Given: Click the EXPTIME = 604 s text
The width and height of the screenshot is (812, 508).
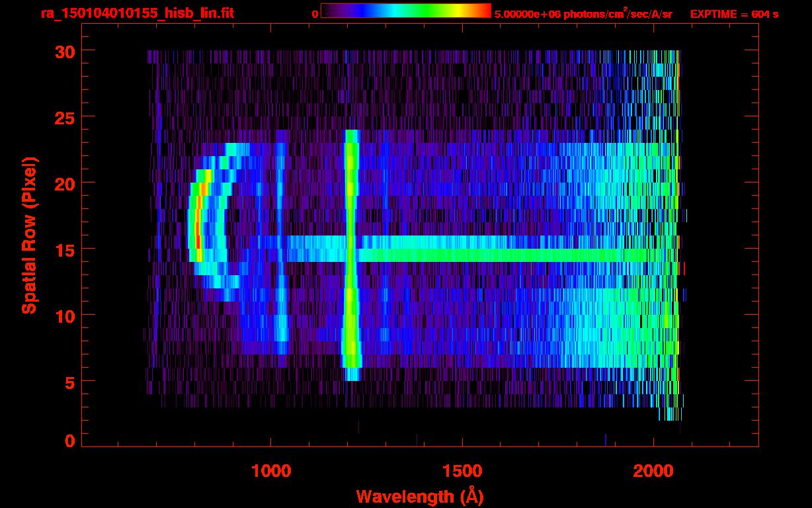Looking at the screenshot, I should 734,14.
